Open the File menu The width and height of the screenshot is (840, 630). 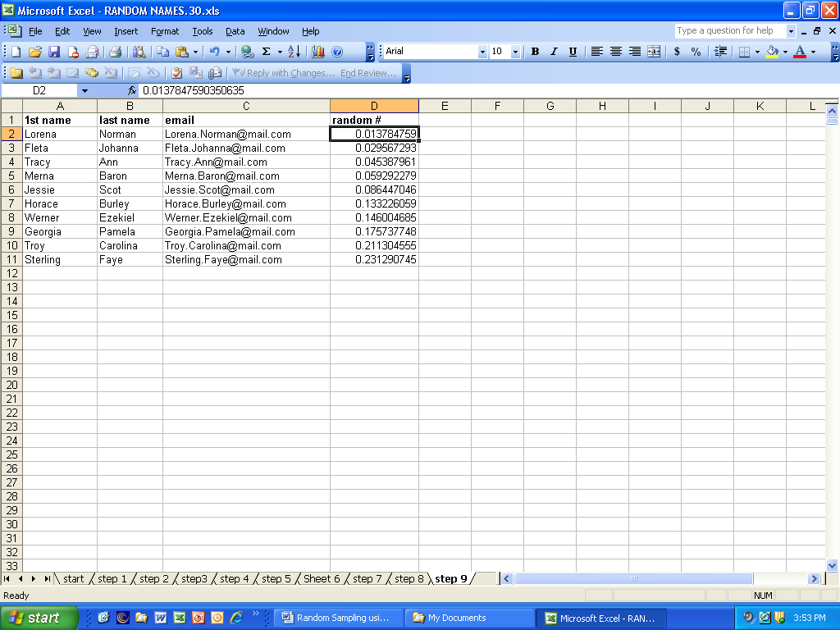point(35,31)
